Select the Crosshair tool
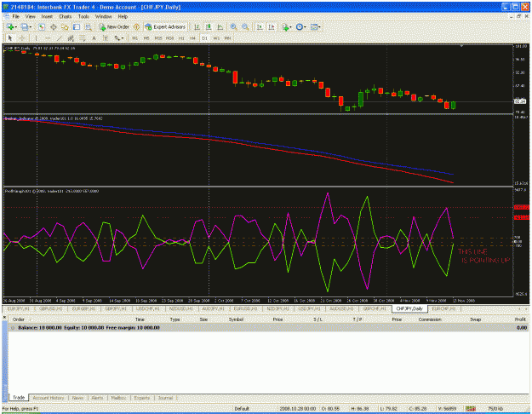This screenshot has height=414, width=532. (22, 38)
